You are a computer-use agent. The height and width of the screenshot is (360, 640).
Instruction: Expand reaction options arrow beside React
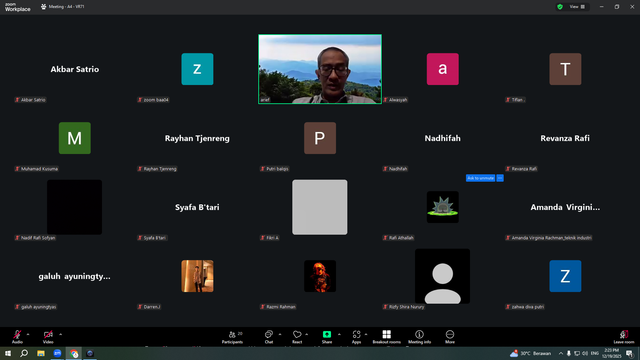(307, 334)
